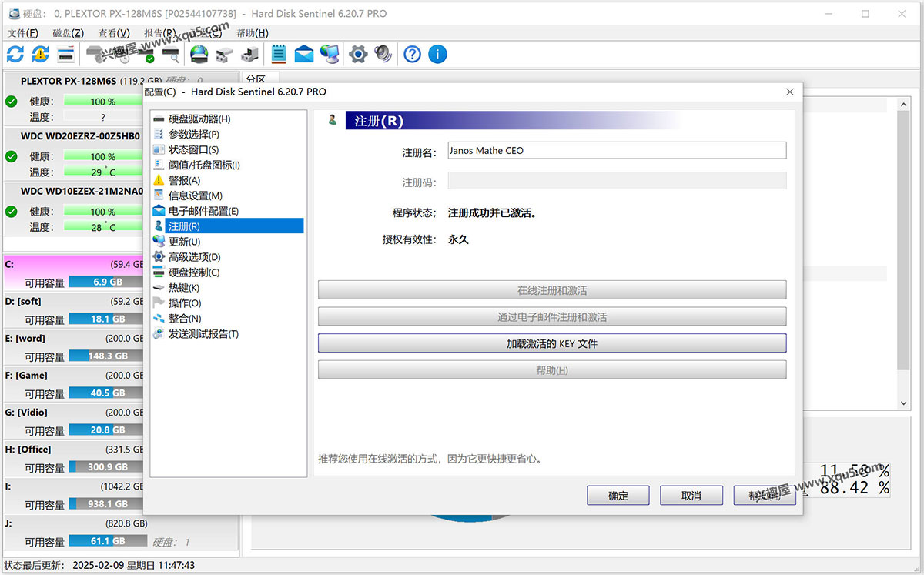Open the 查看(V) menu
924x575 pixels.
tap(114, 33)
